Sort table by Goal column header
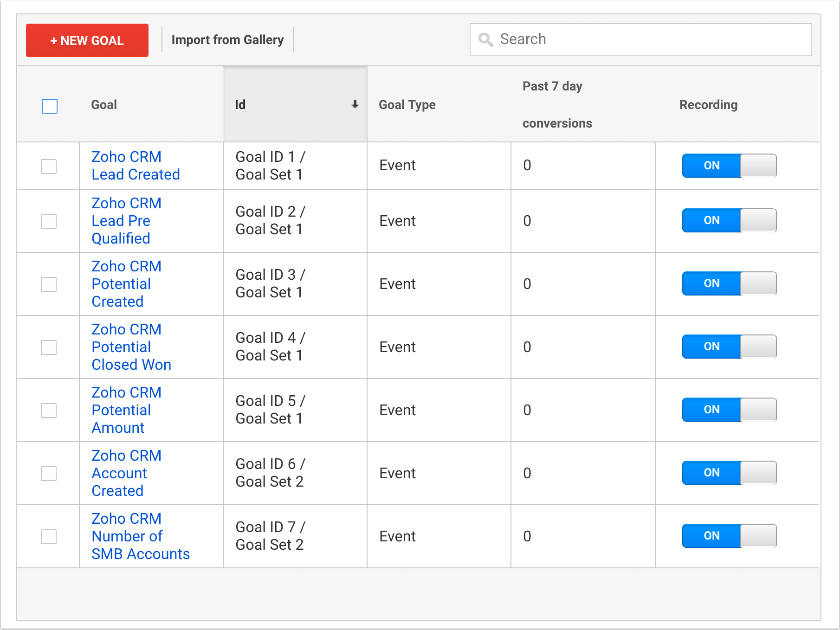Image resolution: width=840 pixels, height=630 pixels. 104,105
